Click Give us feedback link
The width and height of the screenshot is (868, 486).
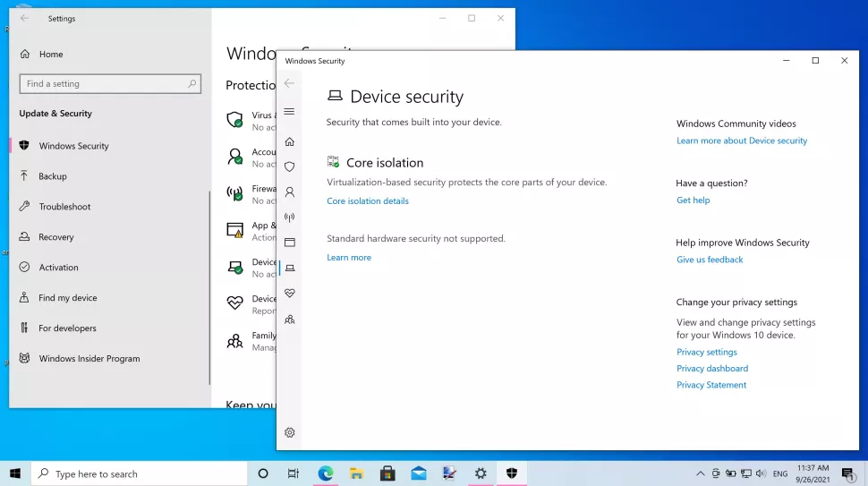[x=710, y=260]
